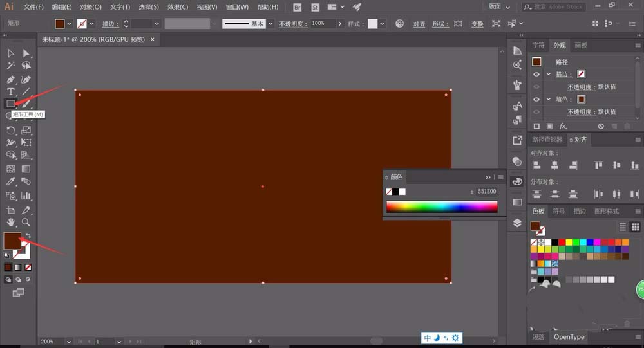Toggle visibility of the stroke opacity row
This screenshot has height=348, width=644.
[x=536, y=87]
